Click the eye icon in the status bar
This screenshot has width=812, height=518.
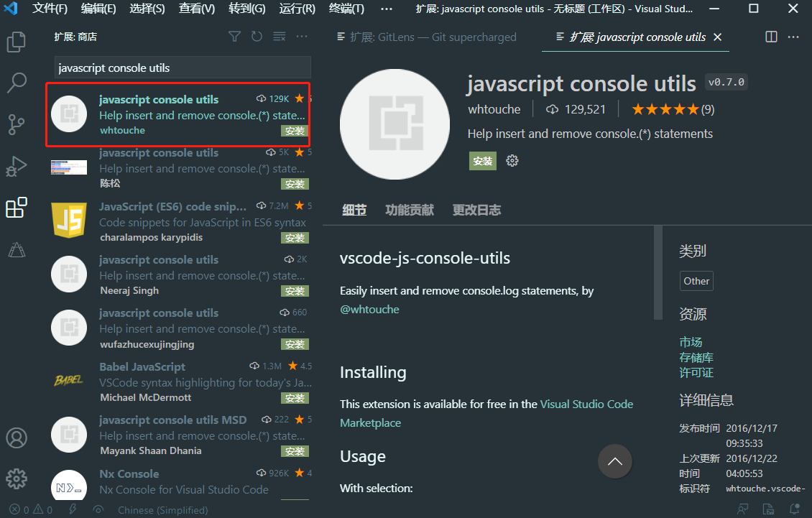point(98,509)
